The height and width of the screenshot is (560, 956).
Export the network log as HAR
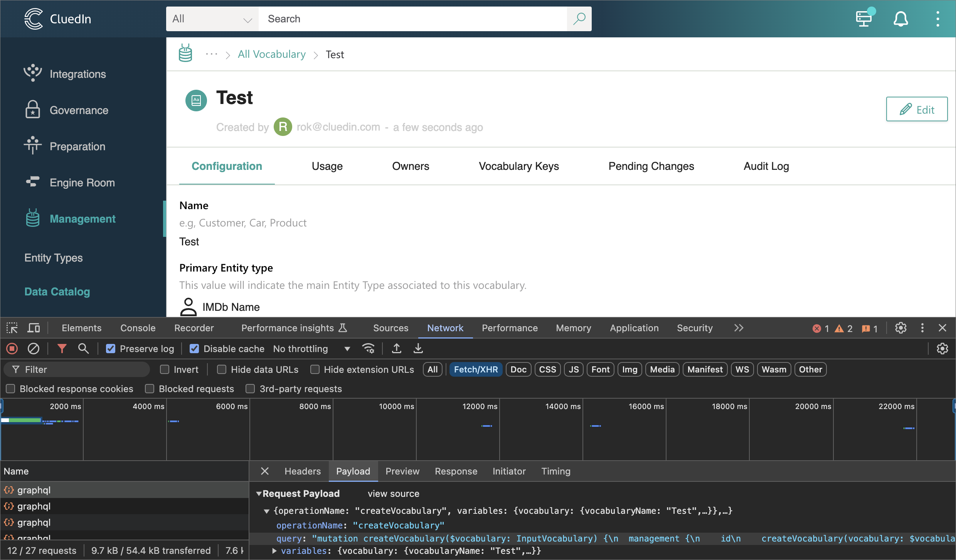[417, 348]
